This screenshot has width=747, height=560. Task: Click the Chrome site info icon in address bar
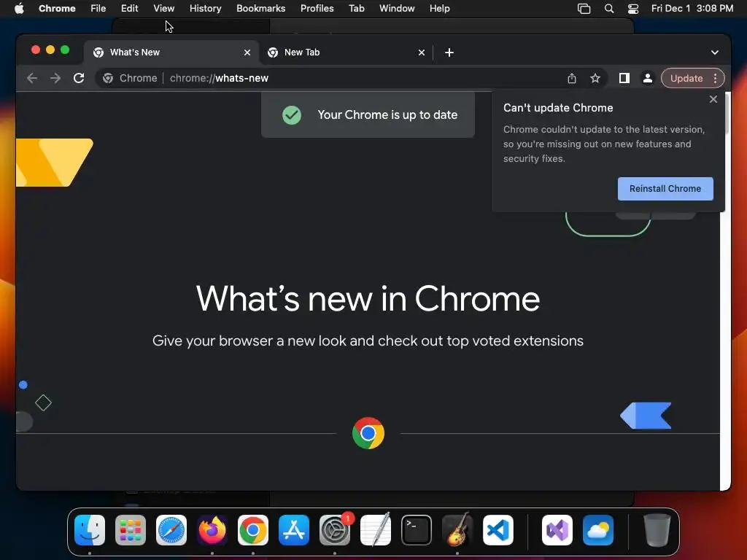tap(108, 78)
